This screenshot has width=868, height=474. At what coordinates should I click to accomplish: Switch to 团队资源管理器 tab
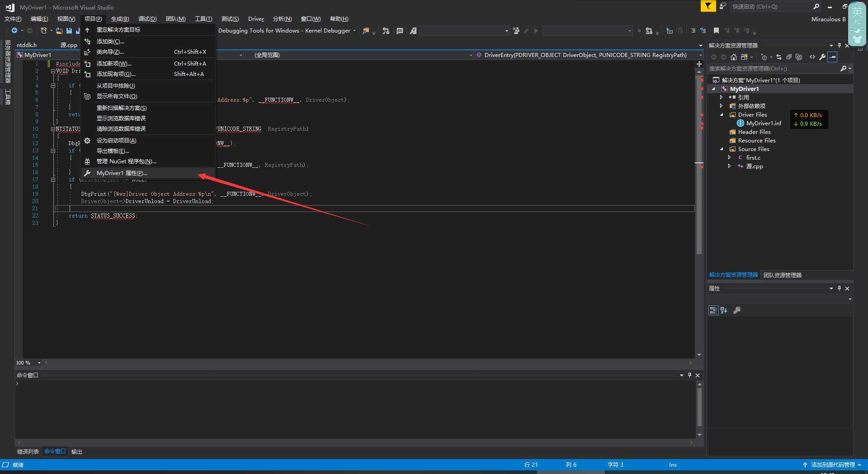782,275
